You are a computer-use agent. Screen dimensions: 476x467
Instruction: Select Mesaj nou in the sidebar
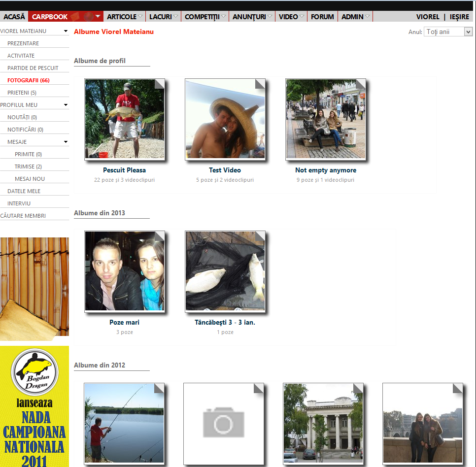pos(30,179)
